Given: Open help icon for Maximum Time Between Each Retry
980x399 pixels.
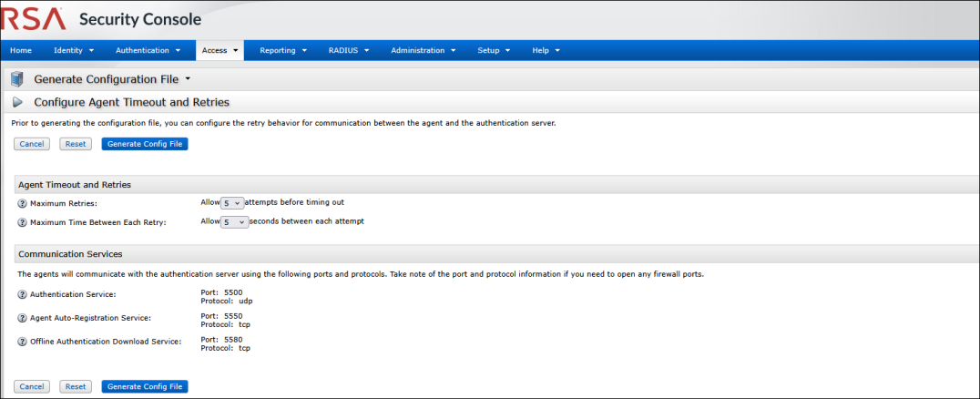Looking at the screenshot, I should 23,222.
